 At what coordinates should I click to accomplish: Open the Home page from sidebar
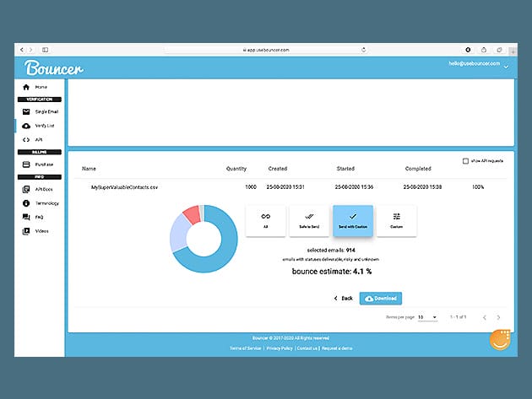point(41,87)
